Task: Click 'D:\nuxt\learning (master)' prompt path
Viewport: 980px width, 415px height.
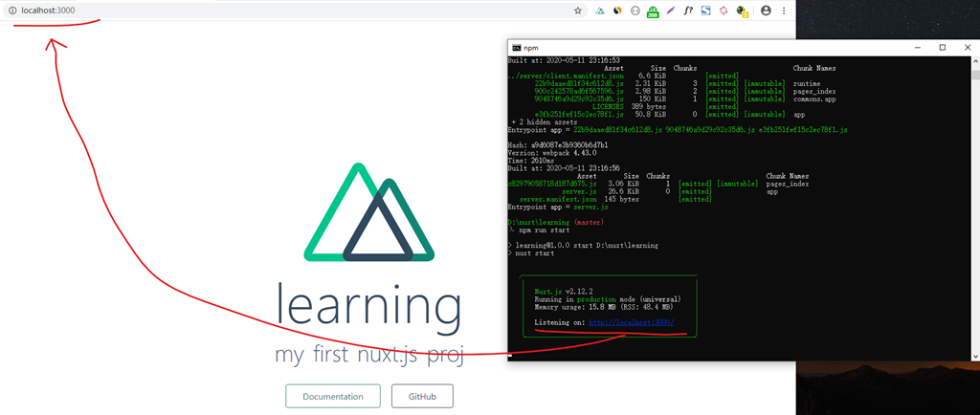Action: click(x=556, y=222)
